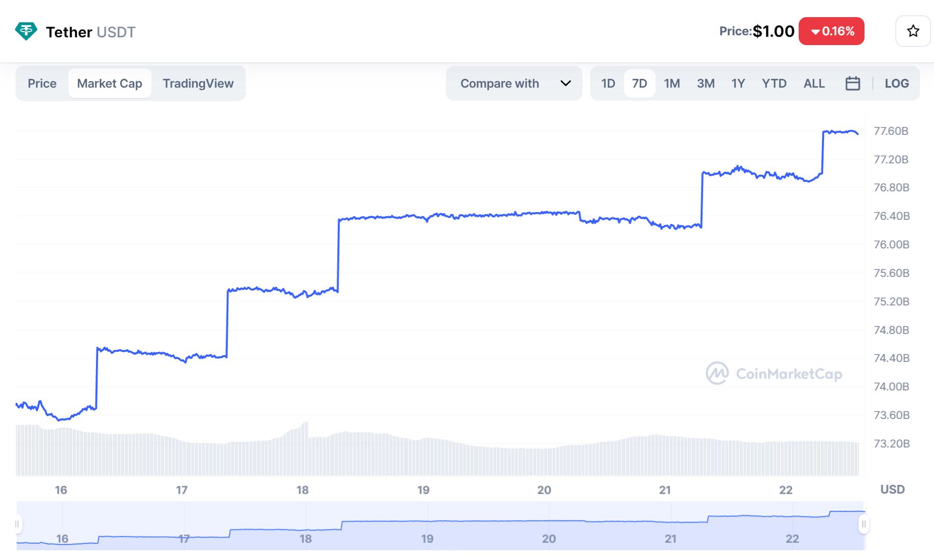934x560 pixels.
Task: Toggle LOG scale on chart
Action: (x=897, y=83)
